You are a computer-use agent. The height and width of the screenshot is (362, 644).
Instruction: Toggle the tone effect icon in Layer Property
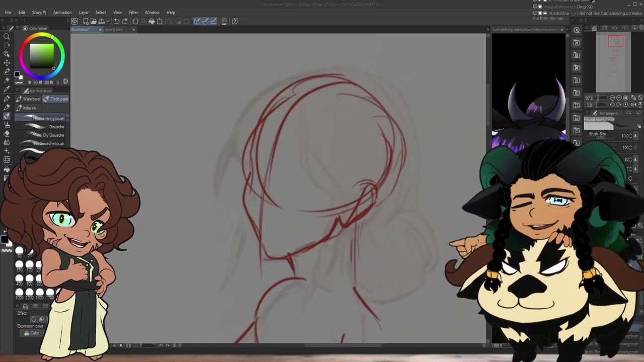[x=41, y=319]
